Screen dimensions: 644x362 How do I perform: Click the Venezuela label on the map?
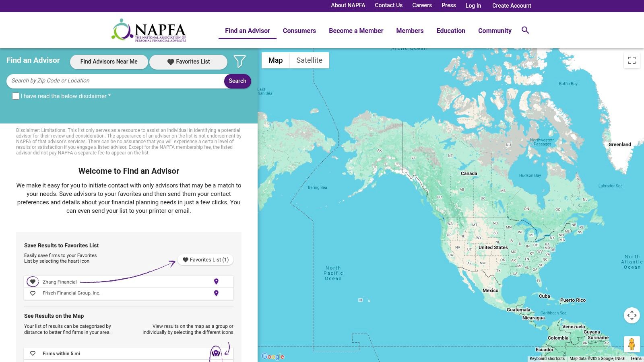pos(574,327)
